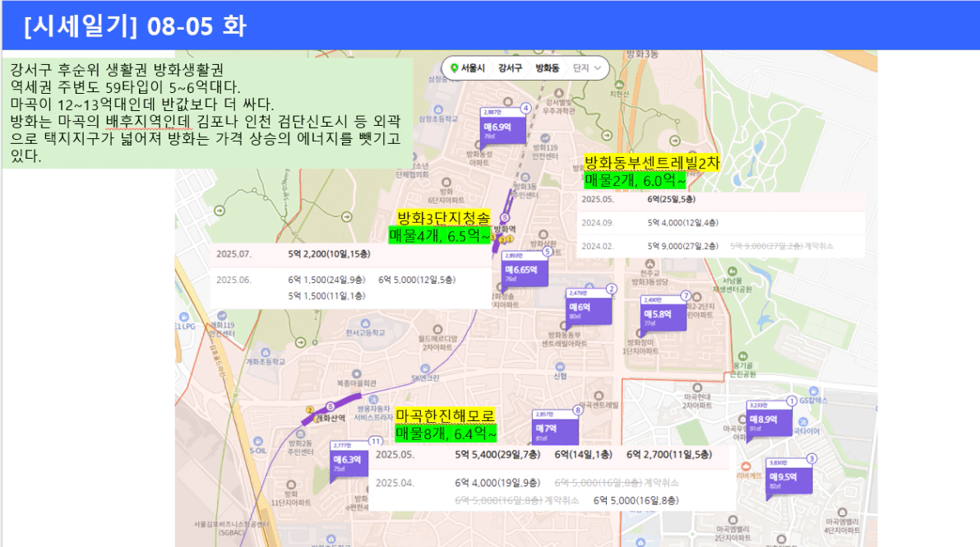
Task: Click the 6억 2,700(11일,5층) transaction entry
Action: [669, 455]
